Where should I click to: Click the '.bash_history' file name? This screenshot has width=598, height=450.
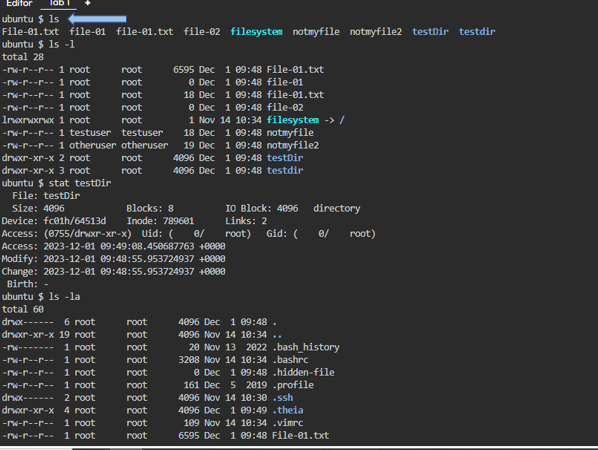pyautogui.click(x=306, y=347)
